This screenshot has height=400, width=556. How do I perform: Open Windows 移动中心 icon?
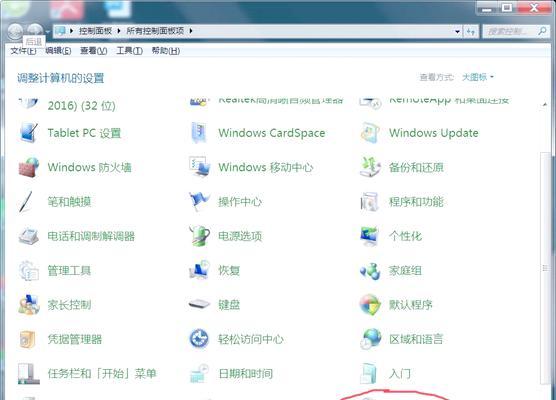[x=199, y=167]
